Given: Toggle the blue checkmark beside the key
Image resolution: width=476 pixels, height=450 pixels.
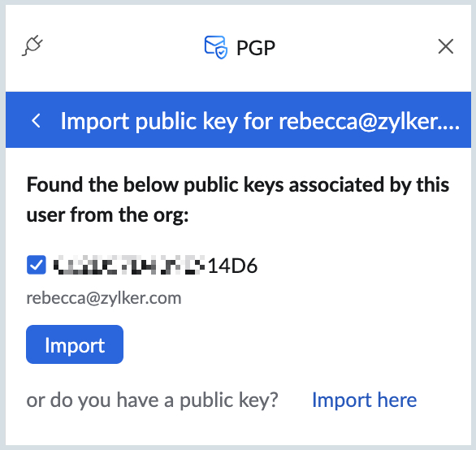Looking at the screenshot, I should tap(37, 265).
